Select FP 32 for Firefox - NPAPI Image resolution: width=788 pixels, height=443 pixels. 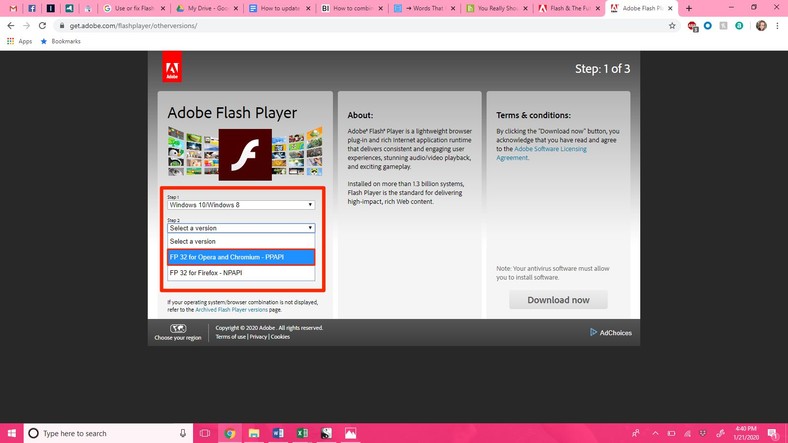[241, 273]
